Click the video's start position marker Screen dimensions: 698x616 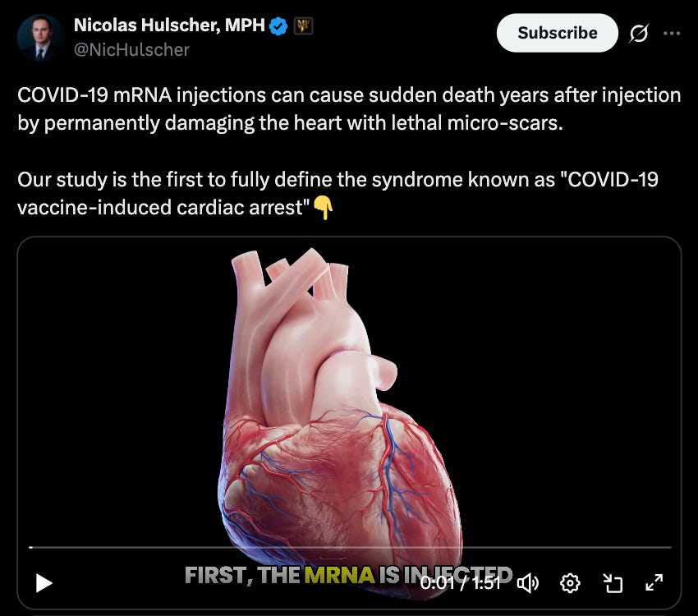coord(30,548)
